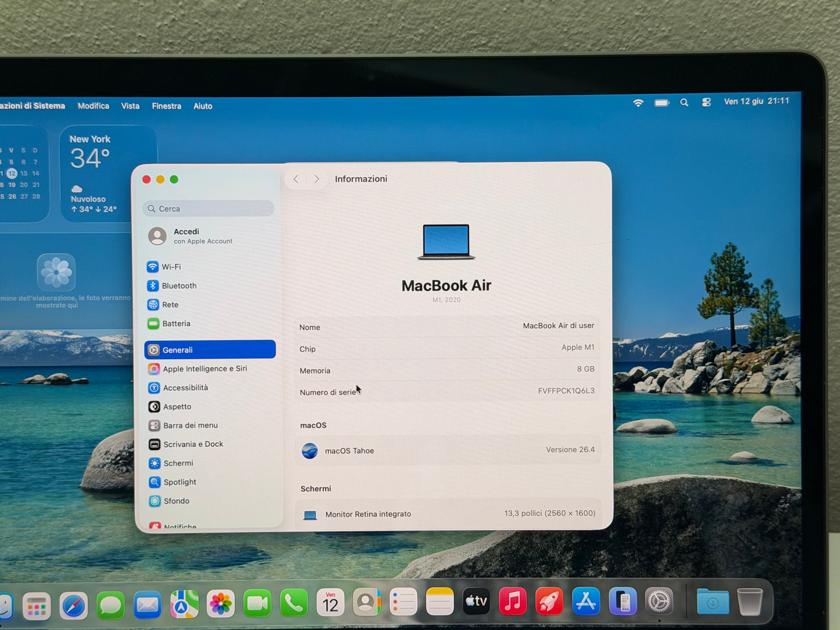Open Batteria settings

pos(210,324)
